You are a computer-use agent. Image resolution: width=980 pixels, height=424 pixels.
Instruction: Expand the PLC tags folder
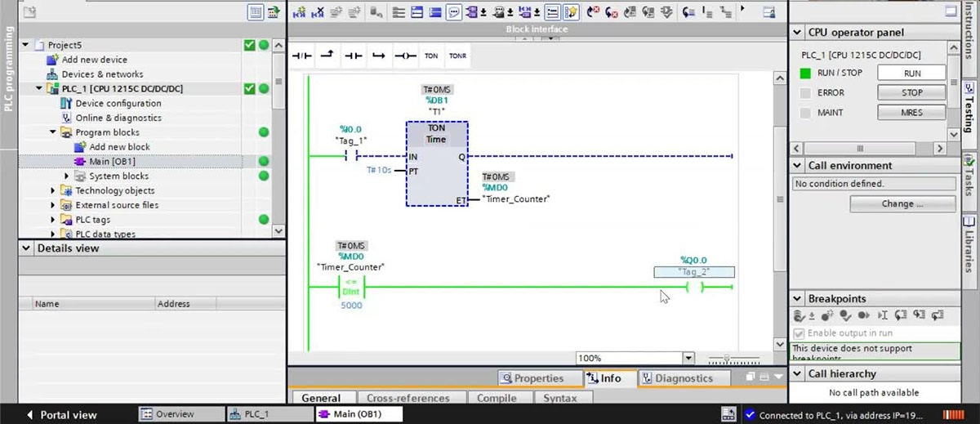53,220
